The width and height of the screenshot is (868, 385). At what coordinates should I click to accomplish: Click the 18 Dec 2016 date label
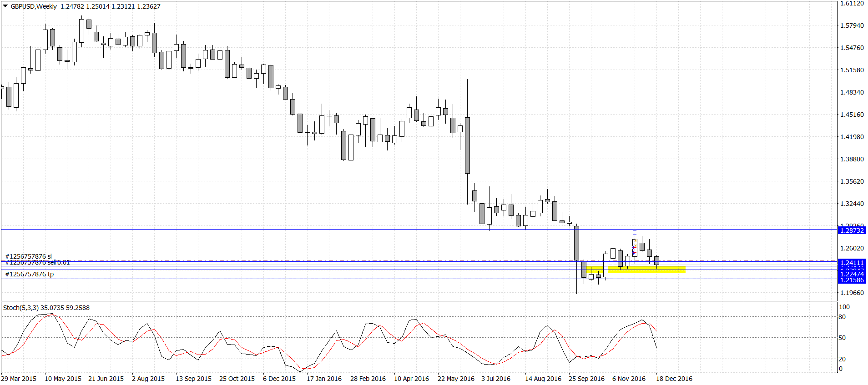pos(674,379)
